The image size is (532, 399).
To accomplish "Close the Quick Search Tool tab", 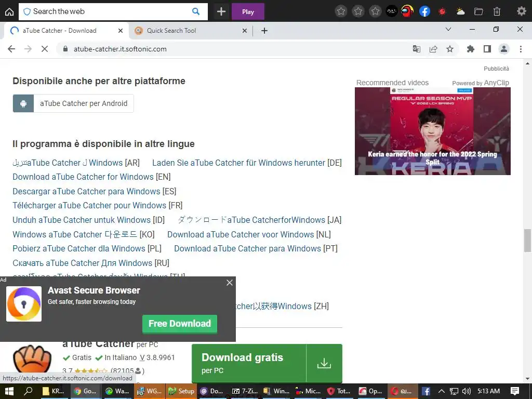I will [x=245, y=31].
